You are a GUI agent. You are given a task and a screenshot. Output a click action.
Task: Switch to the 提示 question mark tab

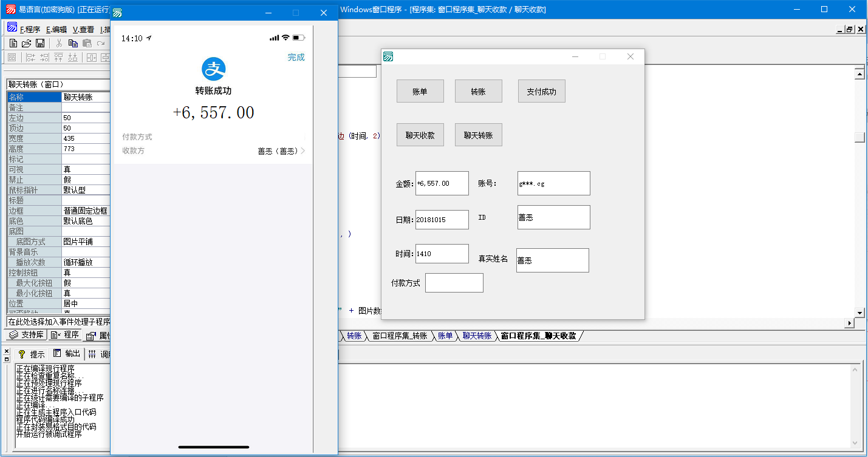coord(31,354)
